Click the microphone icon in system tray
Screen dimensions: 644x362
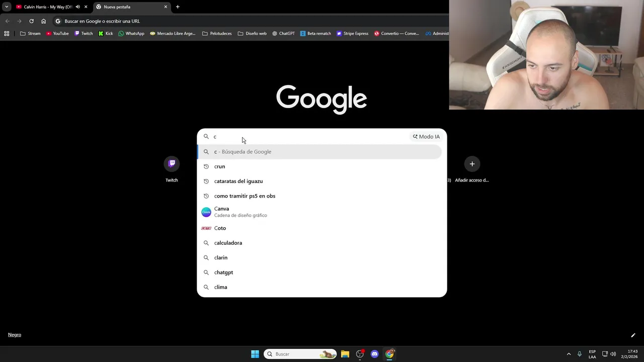[580, 354]
